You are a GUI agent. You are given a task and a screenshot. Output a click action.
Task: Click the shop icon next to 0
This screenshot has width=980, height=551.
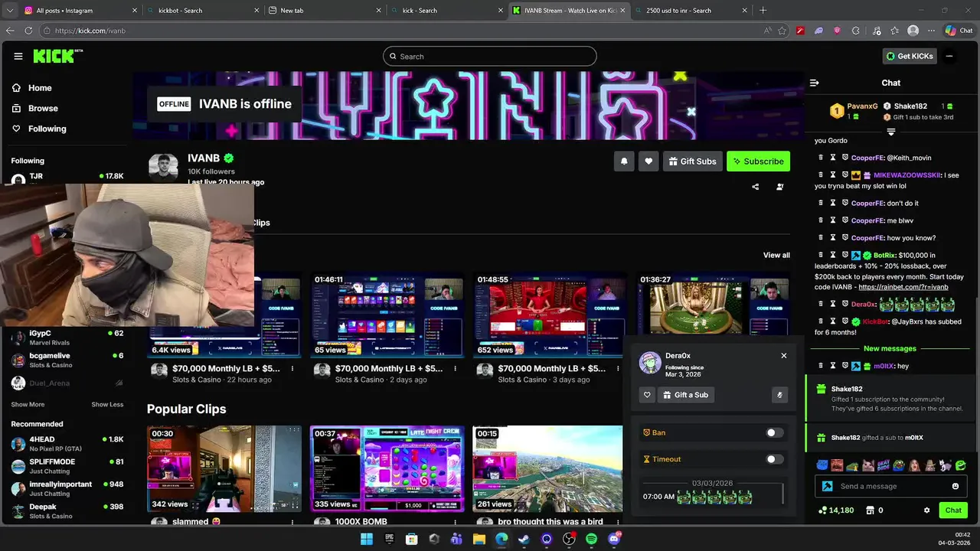pyautogui.click(x=870, y=510)
